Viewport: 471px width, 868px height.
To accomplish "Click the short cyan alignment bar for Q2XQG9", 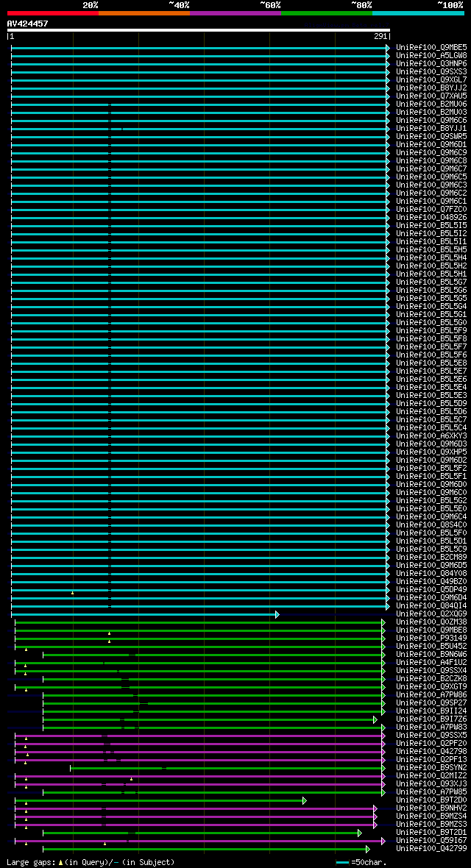I will (x=145, y=614).
